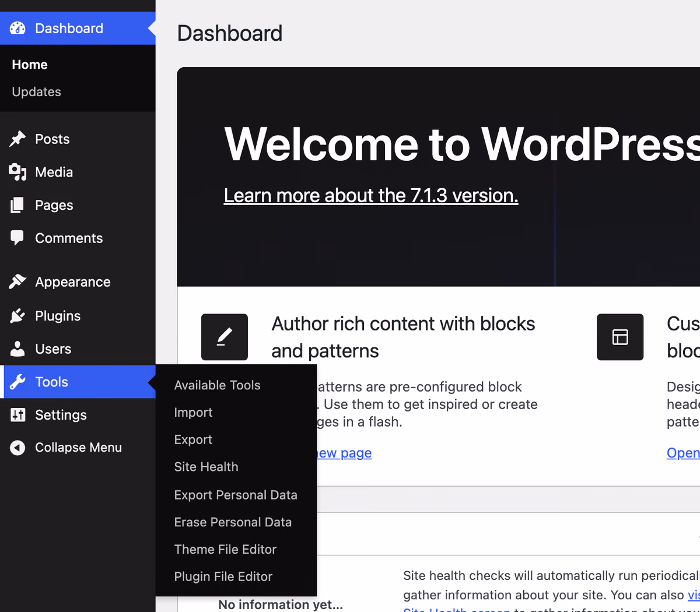Go to Home submenu item
This screenshot has width=700, height=612.
[30, 65]
